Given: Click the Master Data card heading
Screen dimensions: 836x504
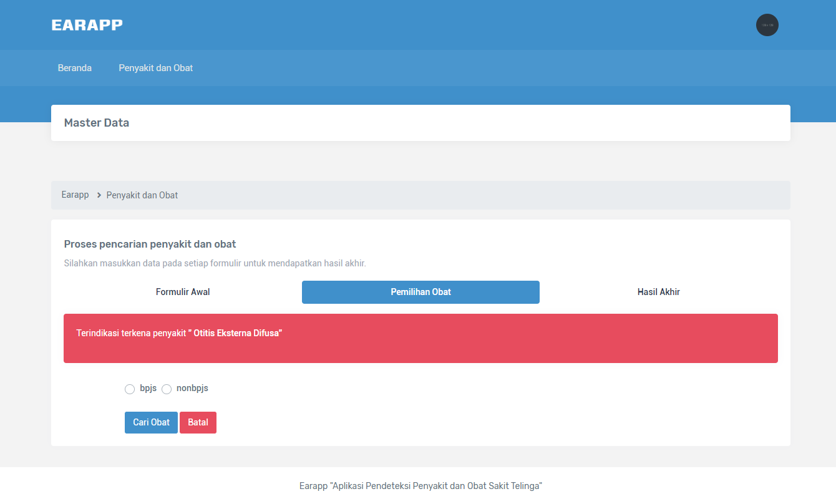Looking at the screenshot, I should coord(97,123).
